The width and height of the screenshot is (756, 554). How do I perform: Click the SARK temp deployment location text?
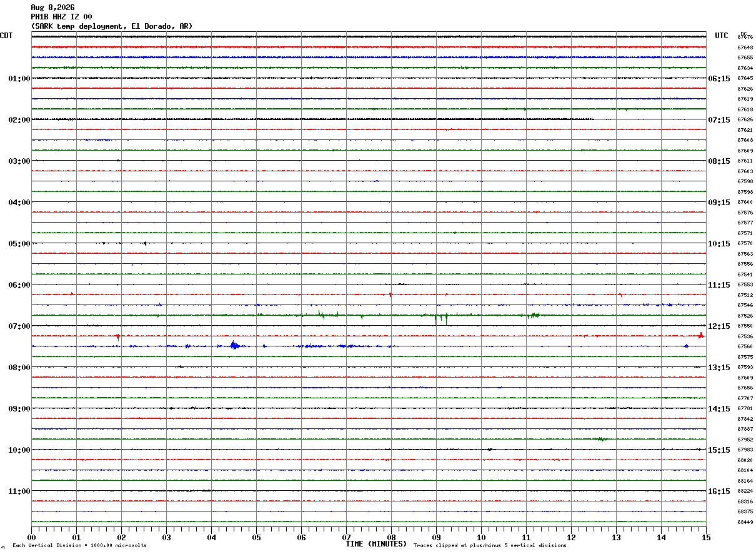coord(112,26)
